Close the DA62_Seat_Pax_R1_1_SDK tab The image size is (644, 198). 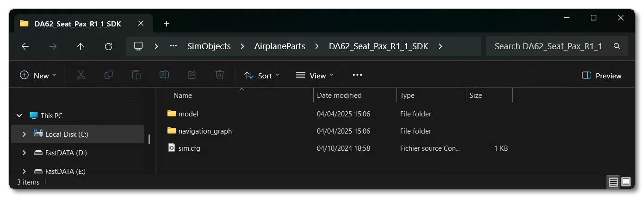coord(141,24)
